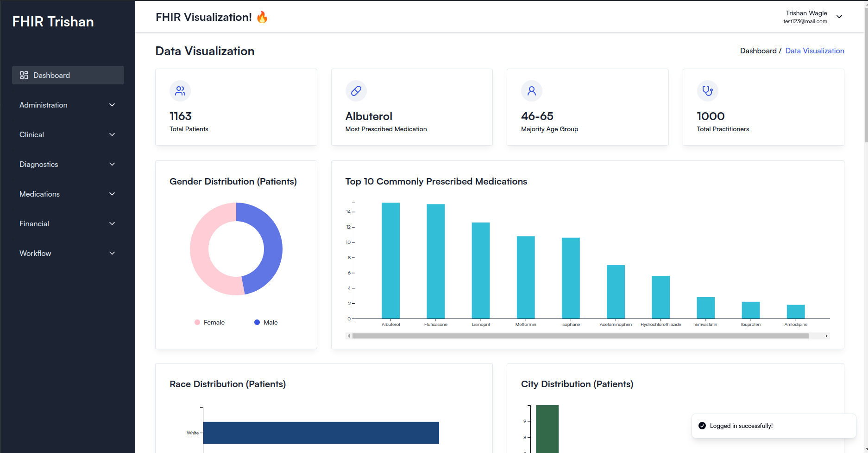Viewport: 868px width, 453px height.
Task: Select Financial in the sidebar
Action: click(68, 223)
